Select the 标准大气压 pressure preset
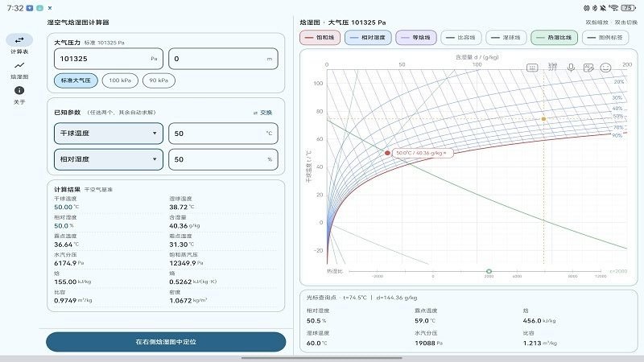The image size is (644, 362). point(76,80)
